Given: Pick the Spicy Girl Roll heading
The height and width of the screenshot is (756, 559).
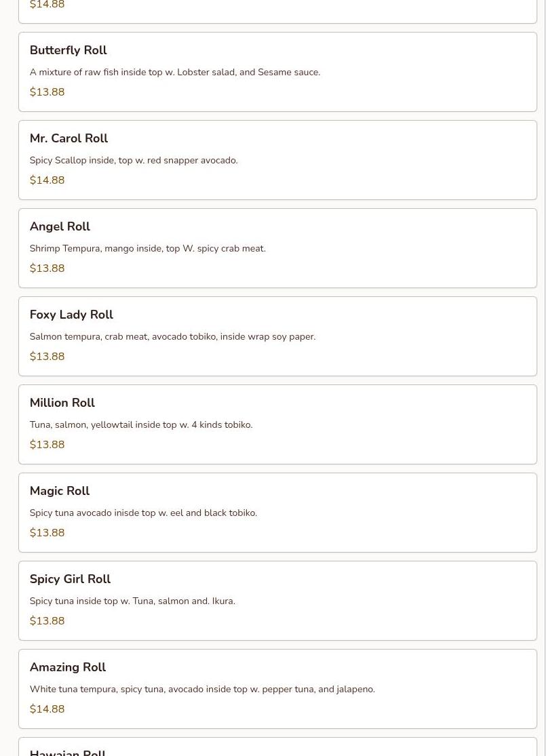Looking at the screenshot, I should [70, 580].
